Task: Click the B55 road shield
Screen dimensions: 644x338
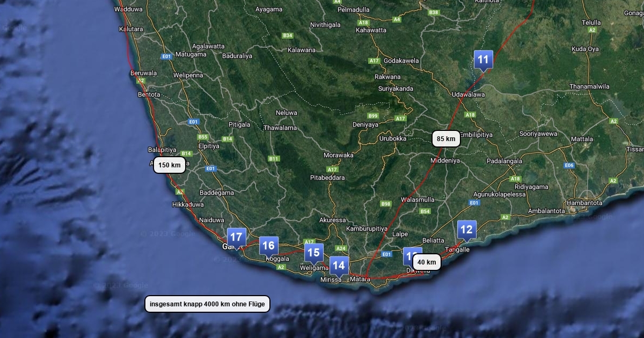Action: tap(203, 137)
